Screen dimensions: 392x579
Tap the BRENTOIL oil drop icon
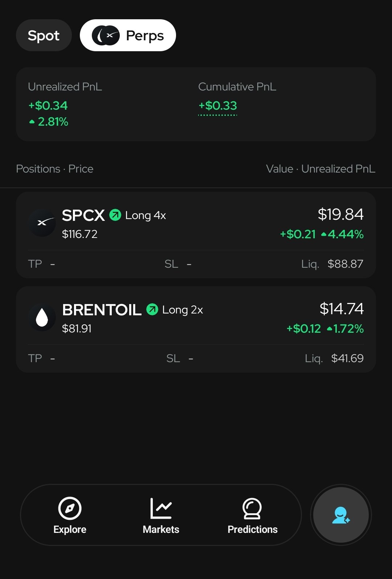click(x=42, y=317)
